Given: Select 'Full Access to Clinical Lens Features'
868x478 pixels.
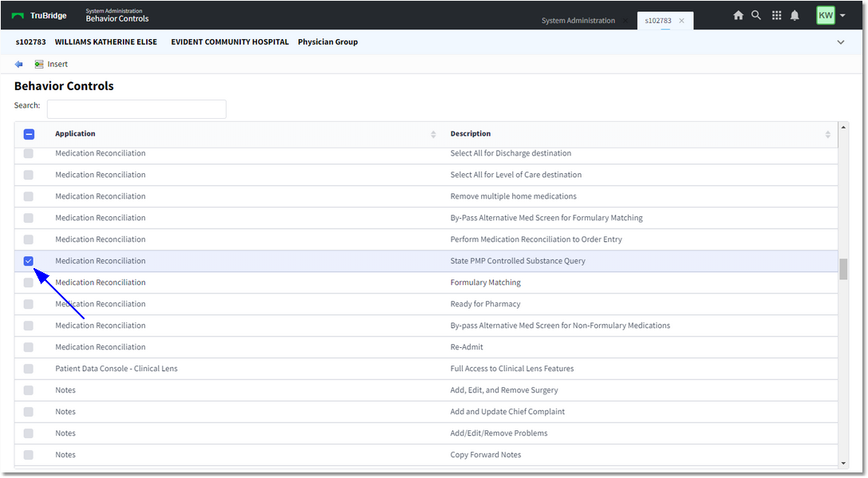Looking at the screenshot, I should click(512, 369).
